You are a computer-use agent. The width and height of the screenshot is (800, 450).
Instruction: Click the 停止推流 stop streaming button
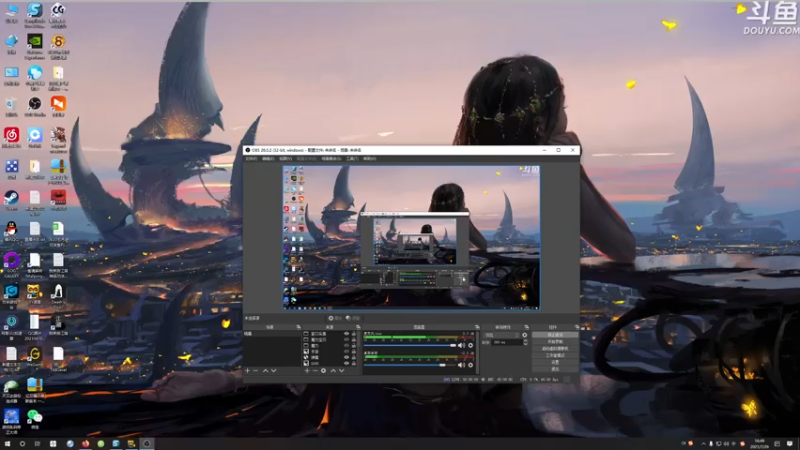(x=555, y=335)
